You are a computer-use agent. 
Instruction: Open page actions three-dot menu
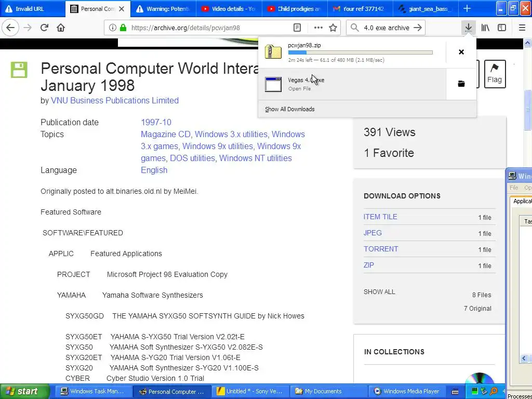[x=318, y=28]
